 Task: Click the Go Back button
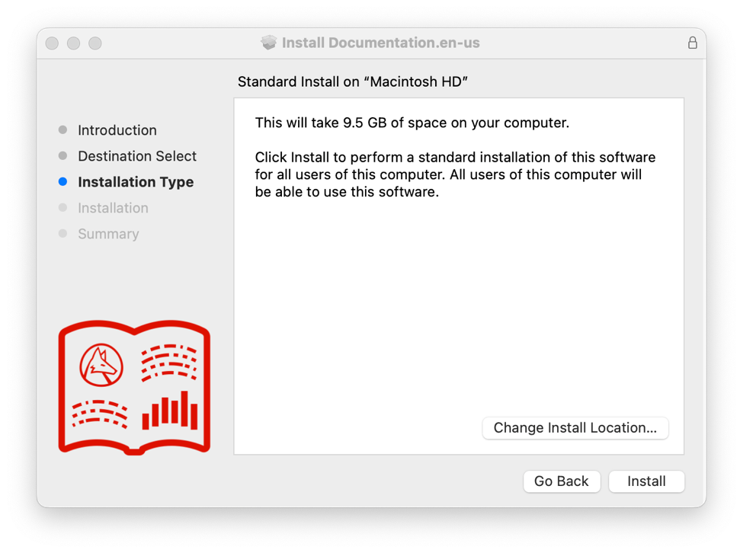pyautogui.click(x=561, y=481)
